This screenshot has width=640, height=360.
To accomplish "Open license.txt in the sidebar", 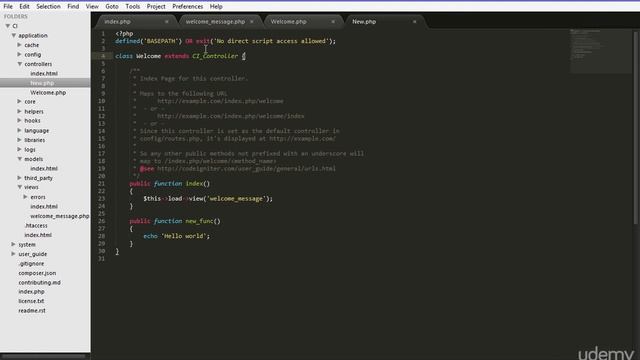I will coord(31,301).
